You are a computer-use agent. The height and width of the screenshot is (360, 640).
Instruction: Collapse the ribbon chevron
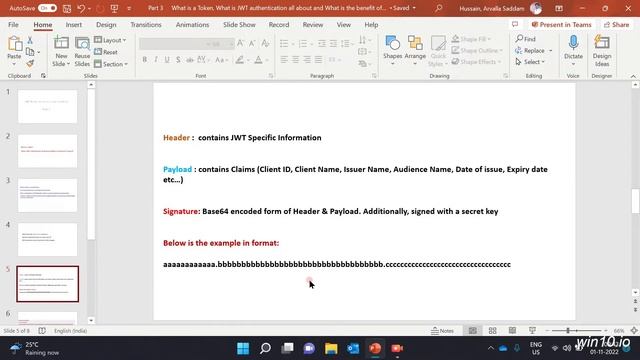click(x=633, y=76)
